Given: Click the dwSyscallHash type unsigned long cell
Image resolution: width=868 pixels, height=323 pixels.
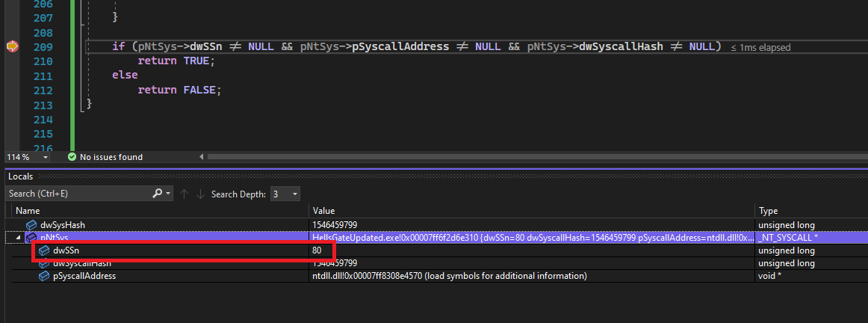Looking at the screenshot, I should (786, 263).
